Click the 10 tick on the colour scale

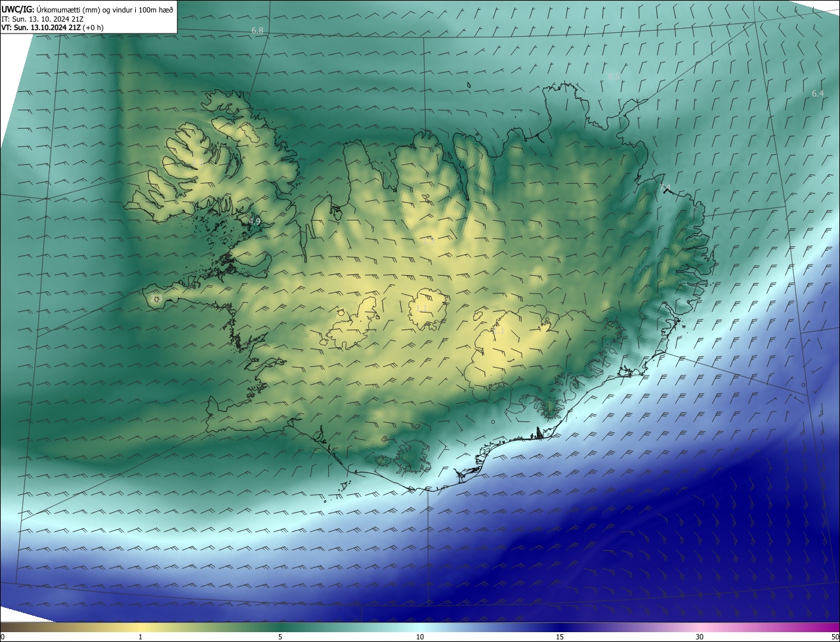click(420, 637)
